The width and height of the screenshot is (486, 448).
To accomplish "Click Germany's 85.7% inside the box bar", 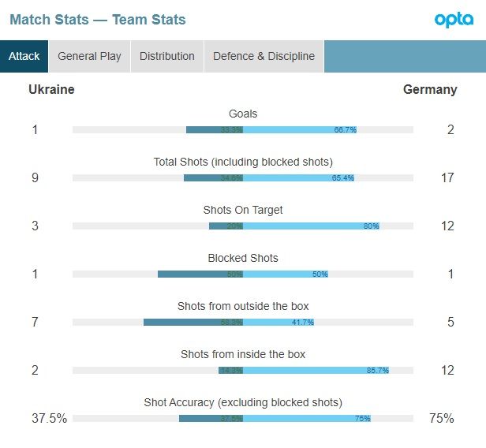I will point(316,371).
